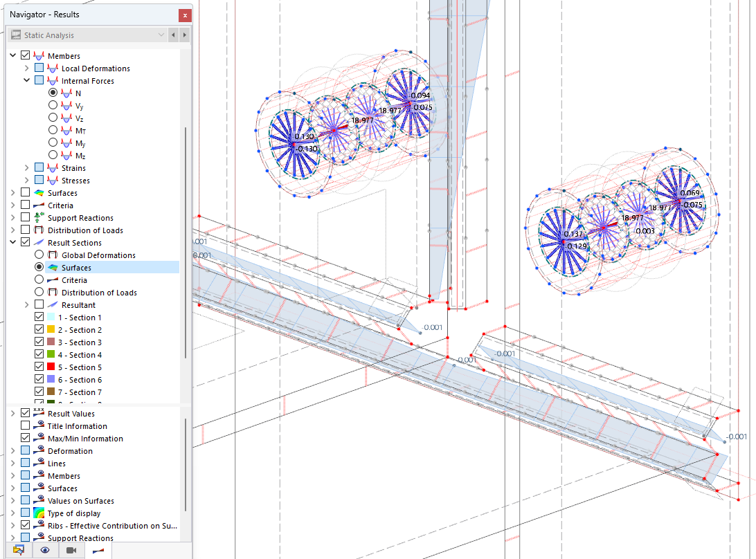Select the result diagram icon at bottom
Screen dimensions: 756x559
click(98, 549)
